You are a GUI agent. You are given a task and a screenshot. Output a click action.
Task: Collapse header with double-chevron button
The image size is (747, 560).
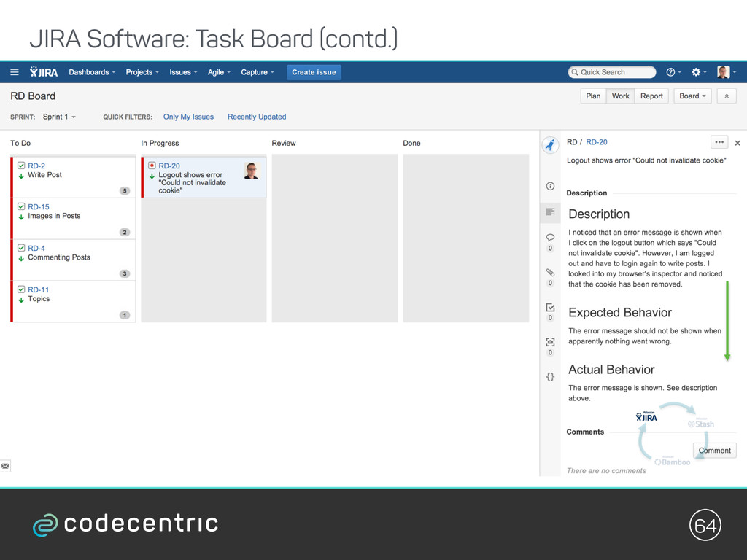(727, 96)
